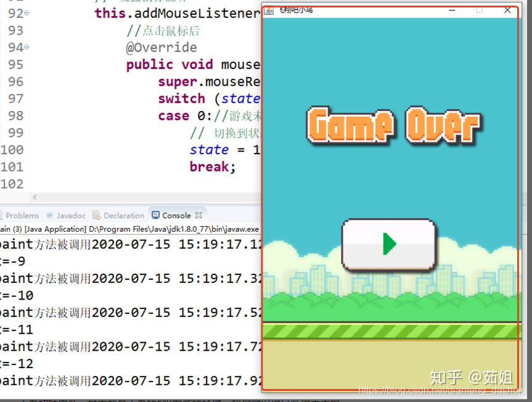
Task: Click the green play button in game window
Action: click(x=388, y=244)
